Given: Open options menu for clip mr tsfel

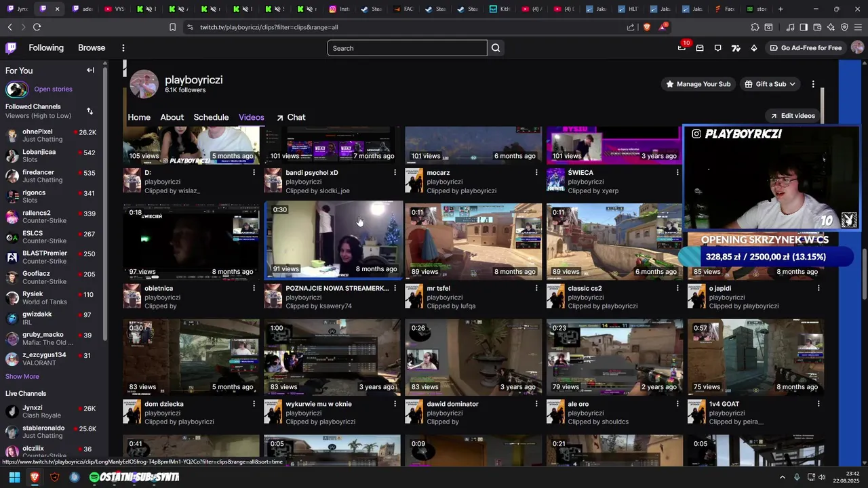Looking at the screenshot, I should coord(536,288).
